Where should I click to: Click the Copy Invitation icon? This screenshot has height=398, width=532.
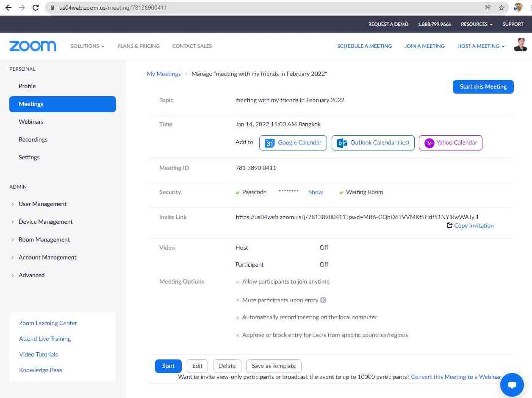[x=449, y=225]
